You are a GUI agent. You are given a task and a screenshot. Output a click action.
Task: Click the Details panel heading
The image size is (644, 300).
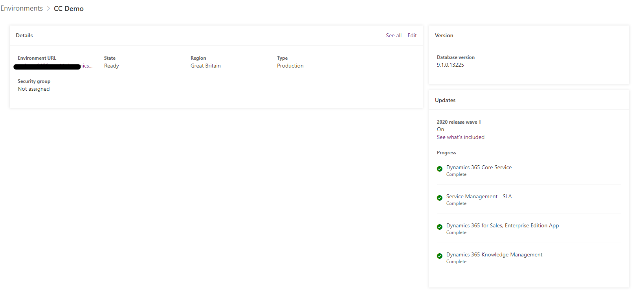pos(24,35)
